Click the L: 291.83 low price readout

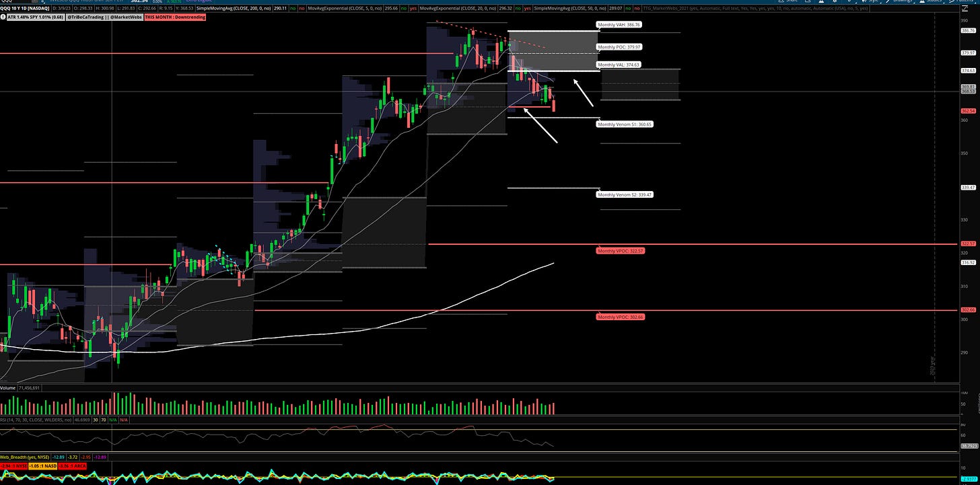click(127, 8)
